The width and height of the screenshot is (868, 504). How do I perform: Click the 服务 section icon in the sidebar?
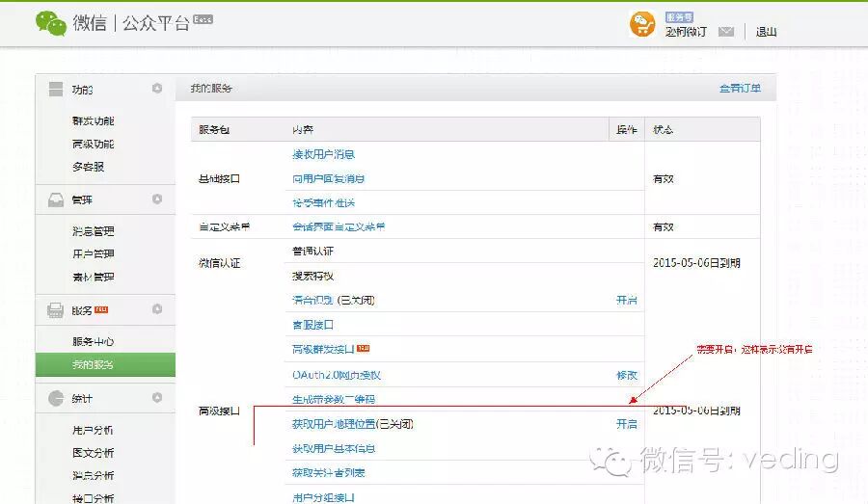55,310
